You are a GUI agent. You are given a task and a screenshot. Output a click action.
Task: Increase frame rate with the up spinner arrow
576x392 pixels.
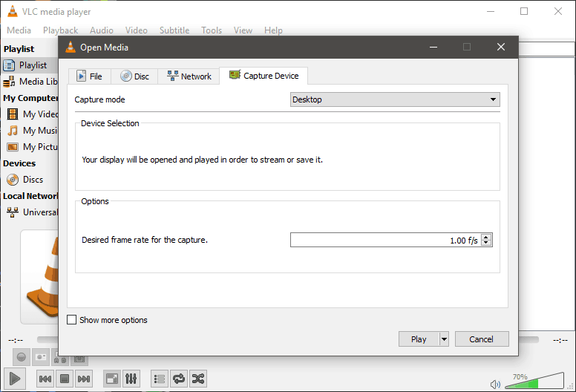click(x=486, y=237)
